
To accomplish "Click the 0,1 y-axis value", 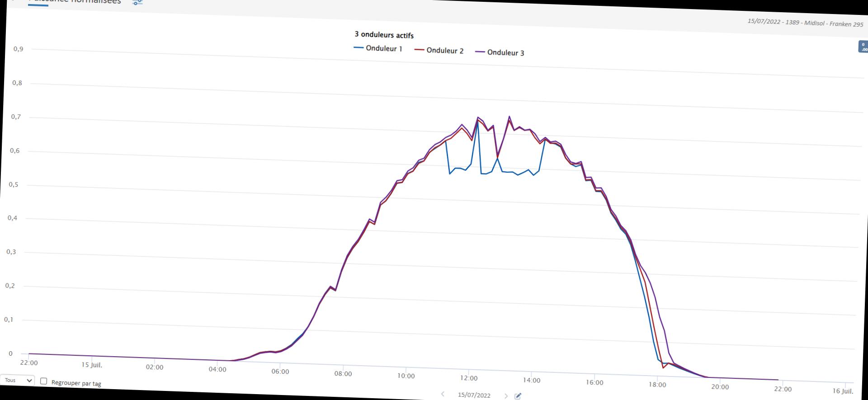I will point(9,320).
